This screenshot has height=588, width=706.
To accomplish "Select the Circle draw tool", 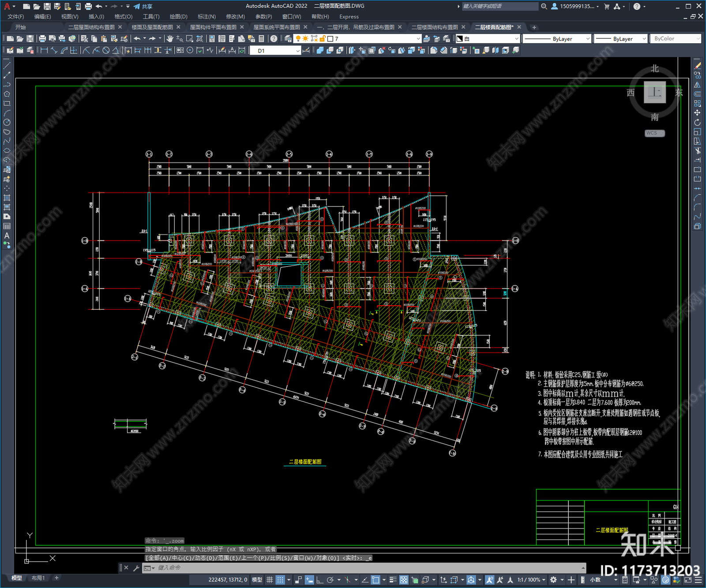I will pyautogui.click(x=7, y=122).
